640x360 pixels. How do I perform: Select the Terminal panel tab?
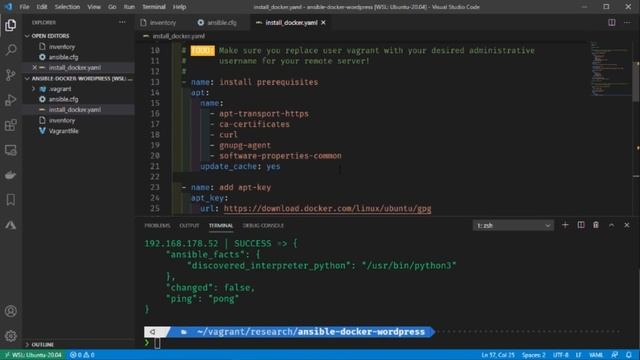point(221,225)
